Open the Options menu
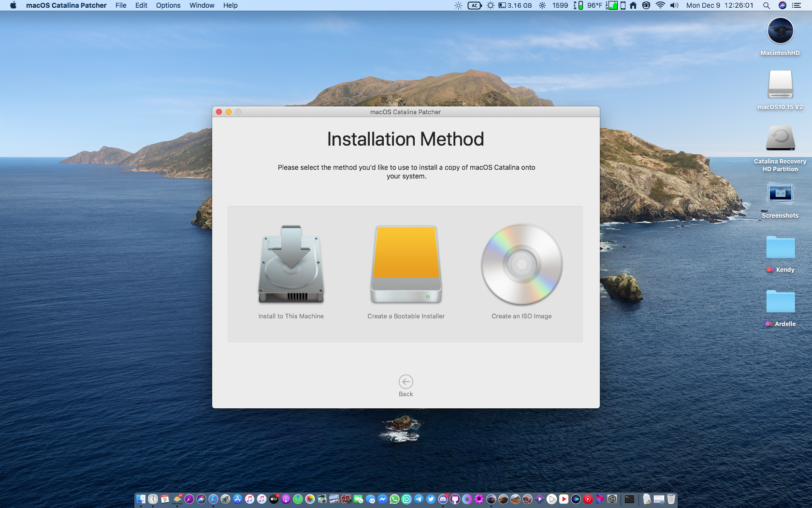The image size is (812, 508). click(168, 5)
